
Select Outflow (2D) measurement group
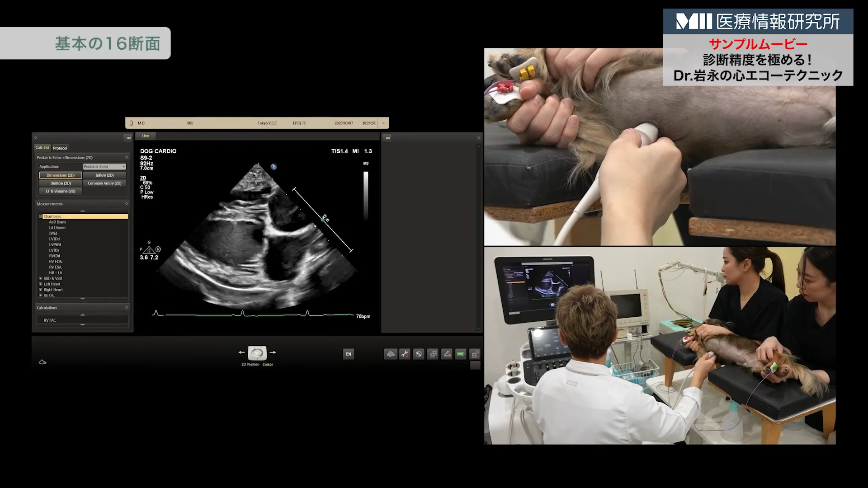[61, 183]
